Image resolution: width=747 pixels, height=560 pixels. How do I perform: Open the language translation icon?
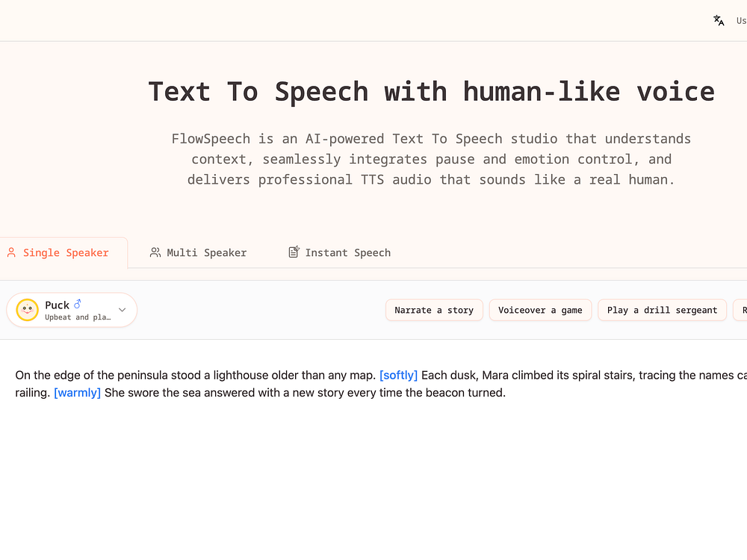pyautogui.click(x=719, y=20)
